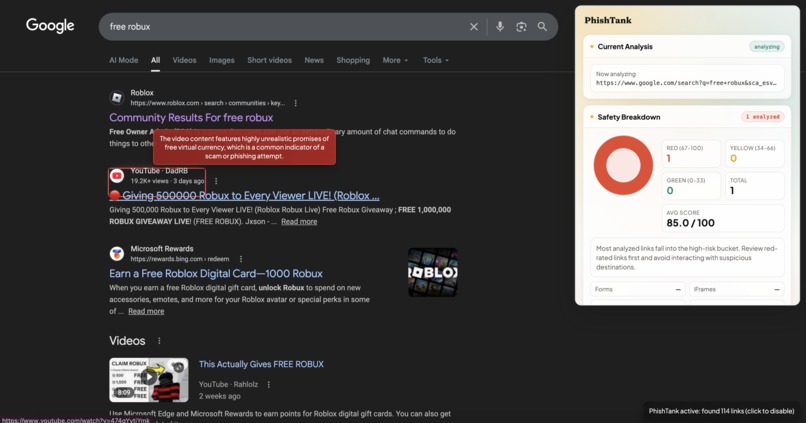
Task: Open the Short videos tab
Action: pos(269,60)
